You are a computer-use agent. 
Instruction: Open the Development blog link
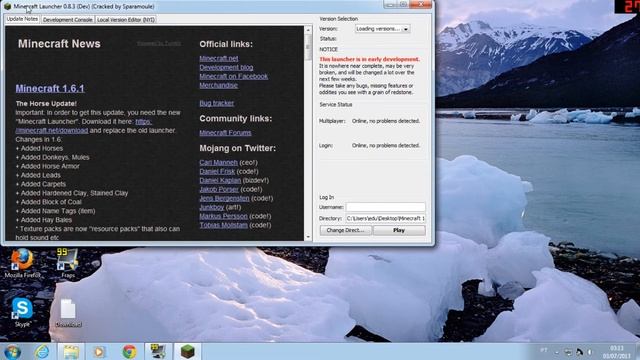(226, 67)
